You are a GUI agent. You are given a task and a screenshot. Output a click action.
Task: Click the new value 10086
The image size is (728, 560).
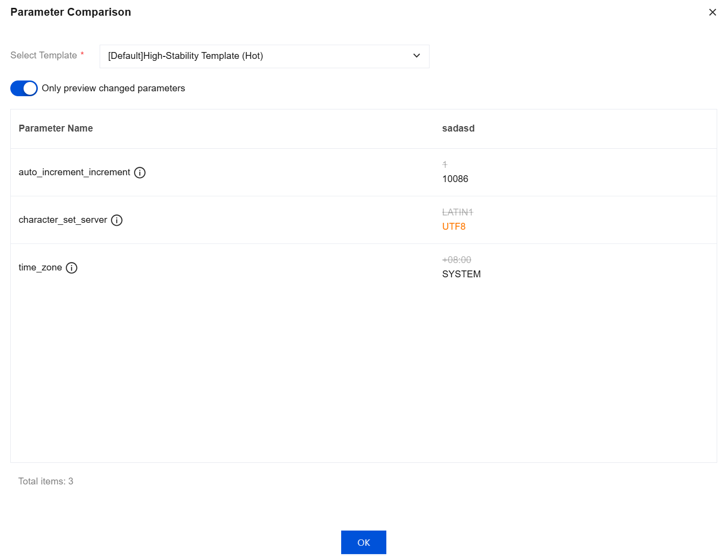click(x=455, y=179)
